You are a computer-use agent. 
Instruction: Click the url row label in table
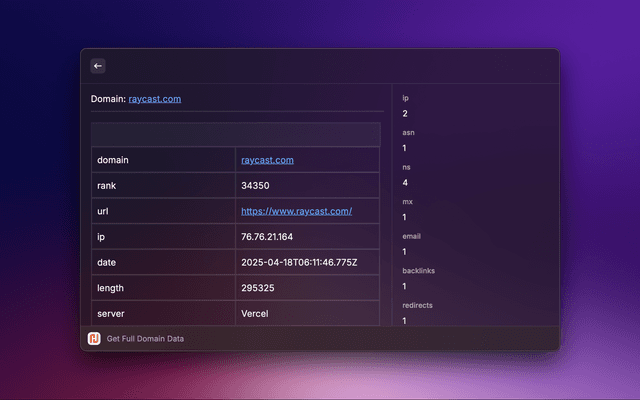[x=103, y=212]
